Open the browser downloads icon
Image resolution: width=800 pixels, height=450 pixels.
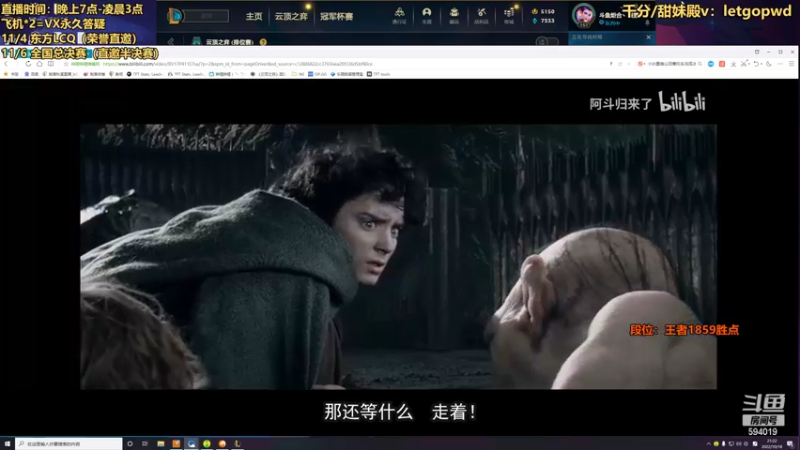733,64
